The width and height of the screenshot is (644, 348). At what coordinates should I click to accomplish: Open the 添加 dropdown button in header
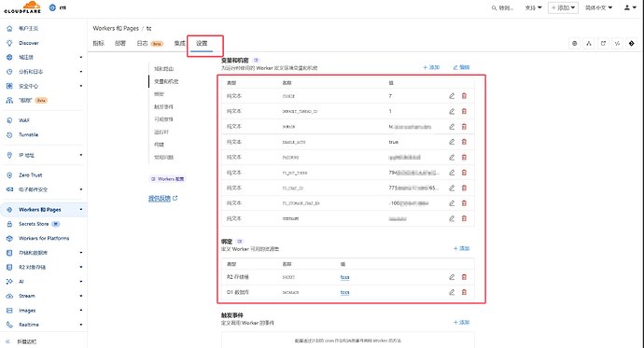(x=563, y=7)
